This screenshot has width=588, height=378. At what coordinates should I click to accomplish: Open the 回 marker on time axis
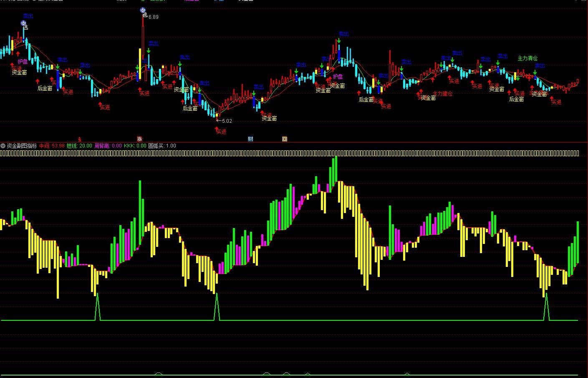click(x=285, y=139)
